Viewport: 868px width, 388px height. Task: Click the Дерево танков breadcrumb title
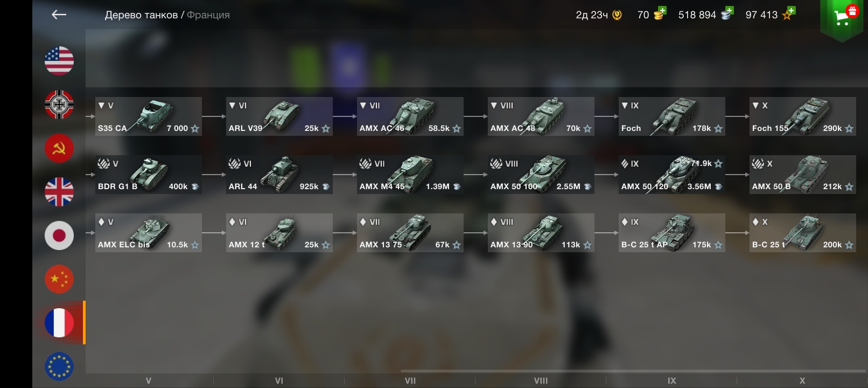[x=141, y=15]
